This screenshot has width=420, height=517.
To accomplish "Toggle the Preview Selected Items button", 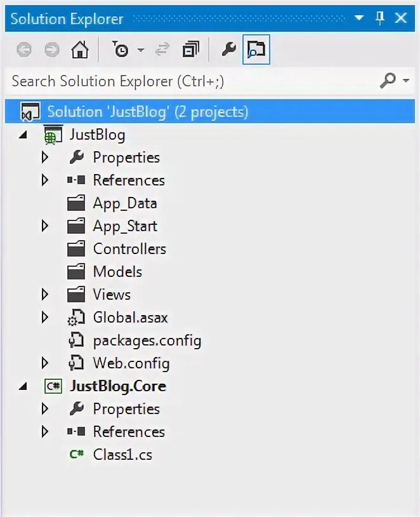I will pyautogui.click(x=256, y=50).
